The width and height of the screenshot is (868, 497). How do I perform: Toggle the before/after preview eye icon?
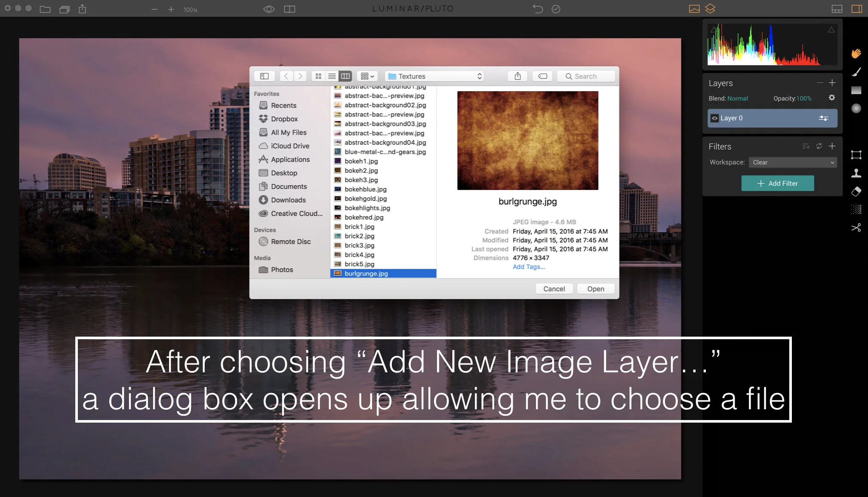[x=269, y=9]
